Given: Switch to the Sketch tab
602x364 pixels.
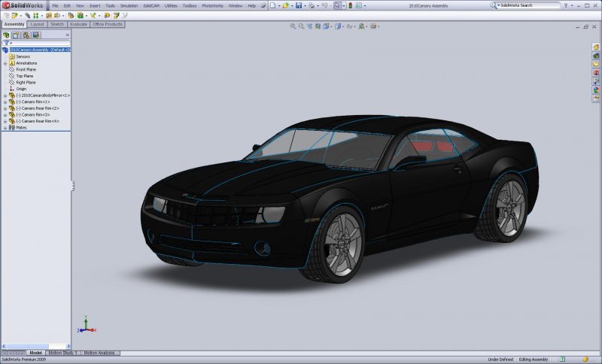Looking at the screenshot, I should tap(57, 24).
